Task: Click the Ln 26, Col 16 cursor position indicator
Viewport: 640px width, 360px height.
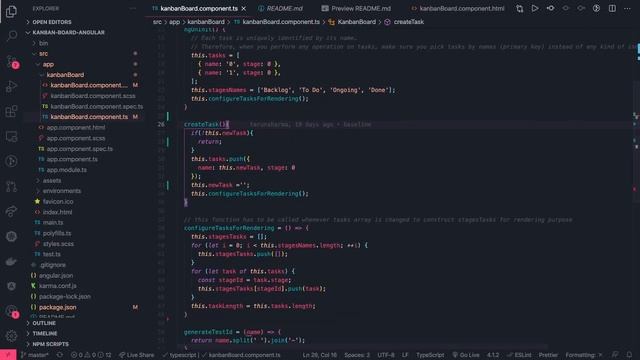Action: point(320,355)
